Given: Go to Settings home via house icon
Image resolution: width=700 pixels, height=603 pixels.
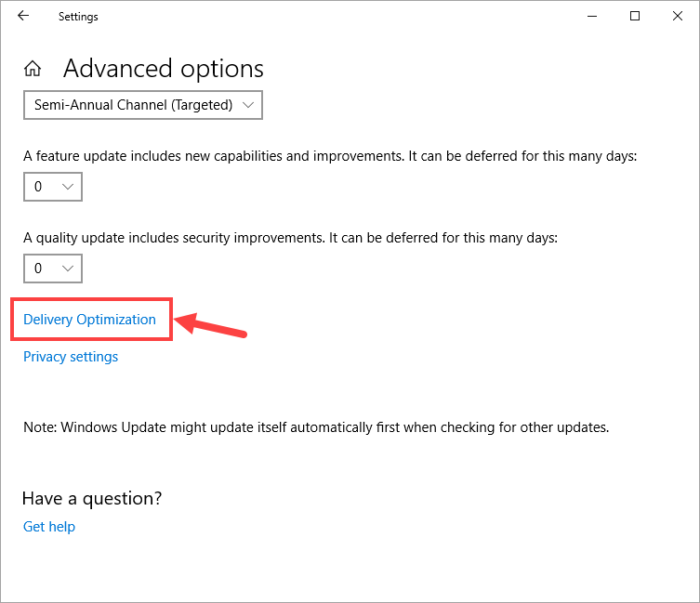Looking at the screenshot, I should pyautogui.click(x=33, y=69).
